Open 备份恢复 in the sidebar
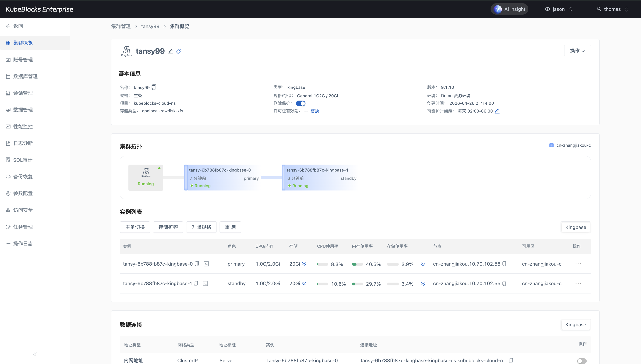The height and width of the screenshot is (364, 641). coord(23,177)
